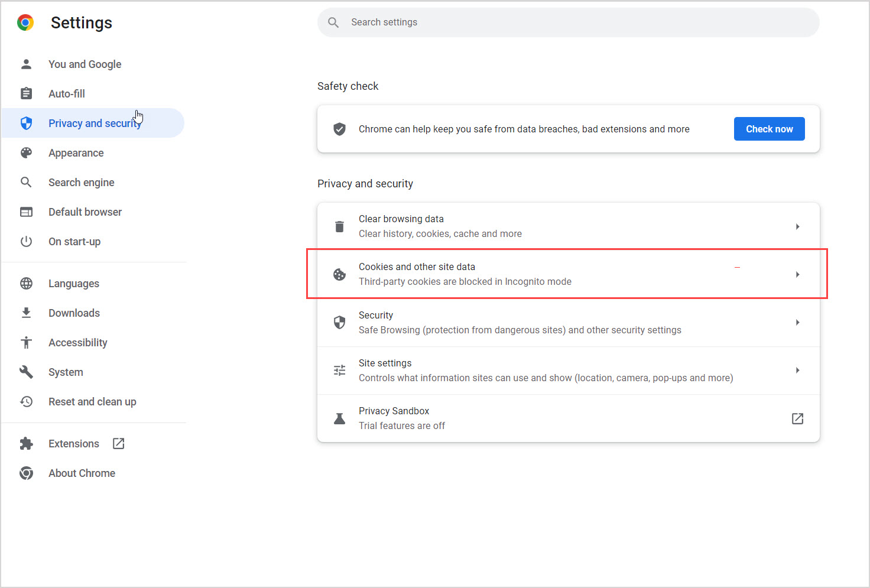Select the Auto-fill clipboard icon
The width and height of the screenshot is (870, 588).
click(x=26, y=93)
